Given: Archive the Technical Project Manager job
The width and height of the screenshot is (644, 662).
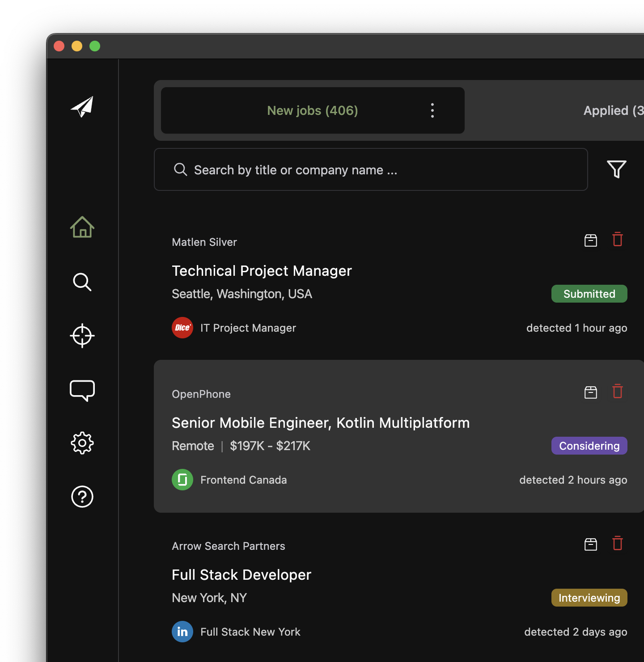Looking at the screenshot, I should pyautogui.click(x=590, y=240).
